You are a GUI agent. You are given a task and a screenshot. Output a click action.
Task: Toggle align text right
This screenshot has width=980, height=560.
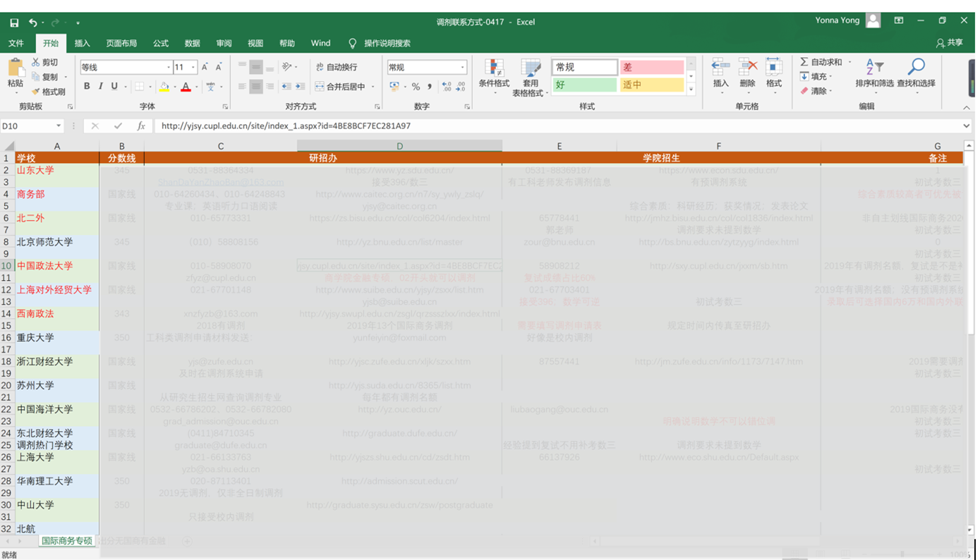point(270,87)
